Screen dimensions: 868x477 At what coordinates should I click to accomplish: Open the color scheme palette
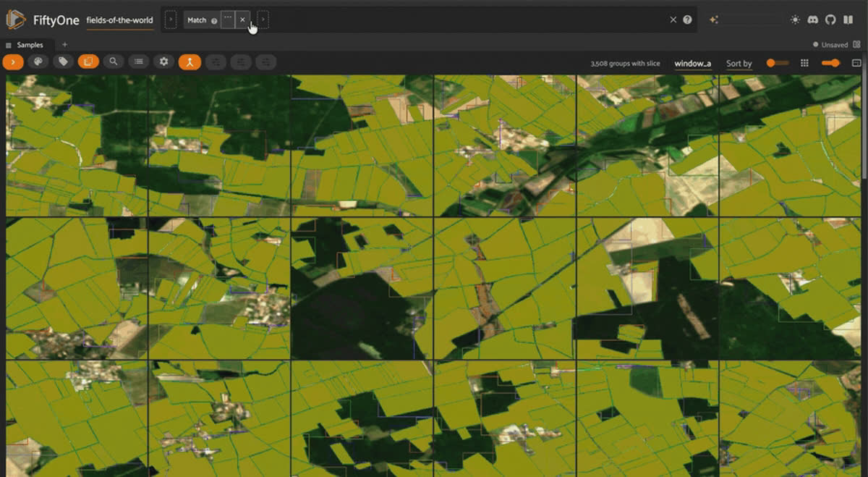38,62
